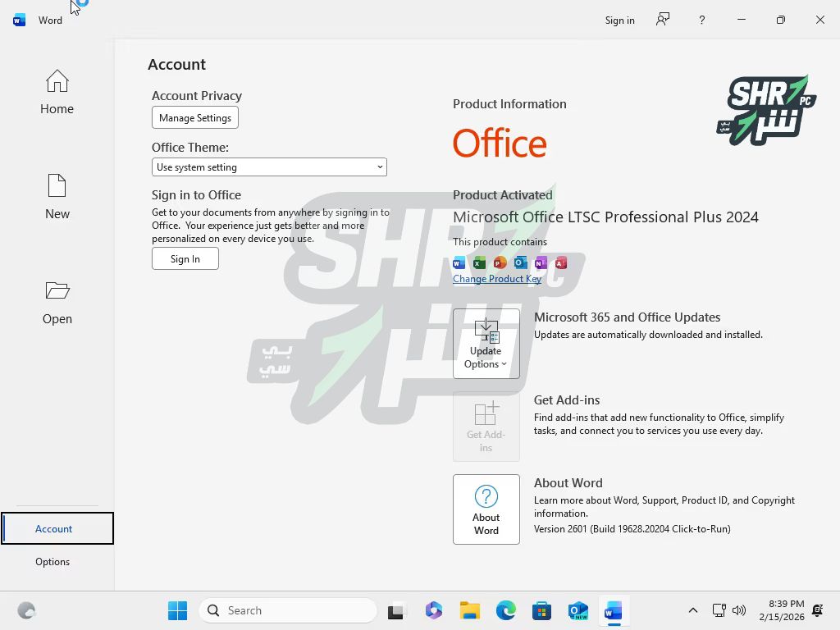Click the About Word button
The width and height of the screenshot is (840, 630).
tap(486, 509)
